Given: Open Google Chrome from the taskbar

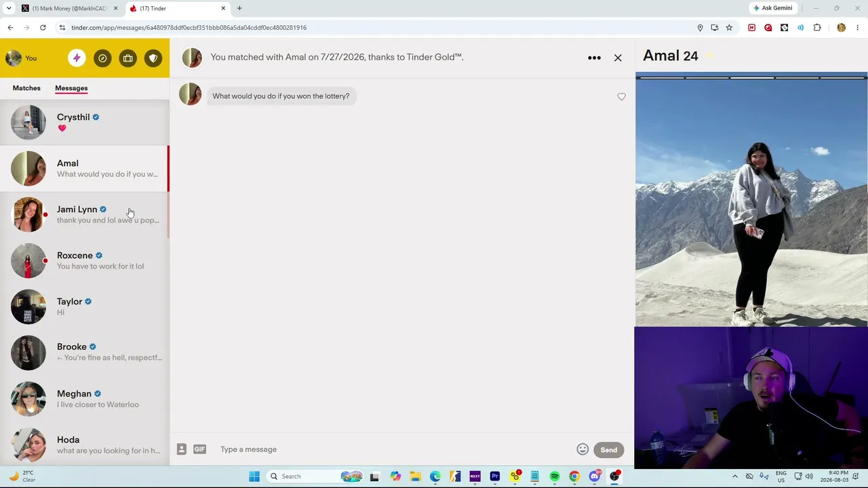Looking at the screenshot, I should (x=574, y=476).
